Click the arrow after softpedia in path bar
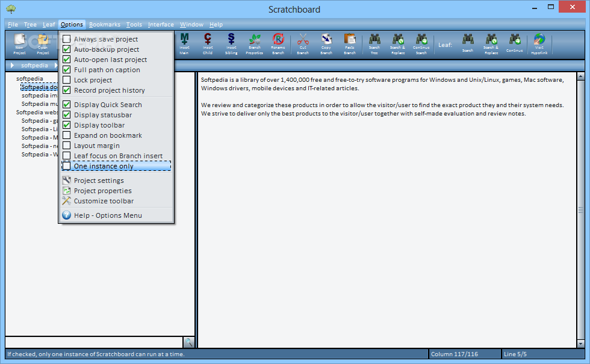Image resolution: width=590 pixels, height=364 pixels. coord(55,66)
